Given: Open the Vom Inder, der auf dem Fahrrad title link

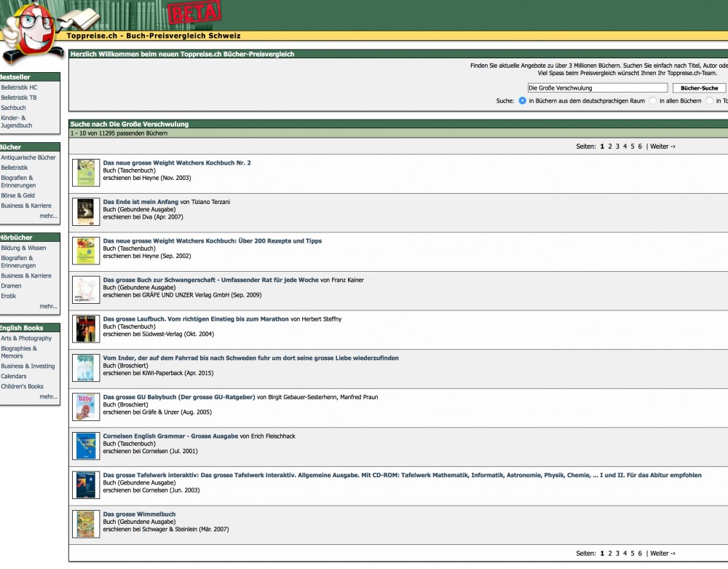Looking at the screenshot, I should tap(250, 358).
